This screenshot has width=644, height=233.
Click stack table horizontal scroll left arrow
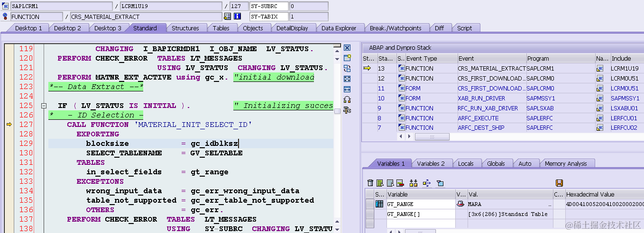point(401,136)
